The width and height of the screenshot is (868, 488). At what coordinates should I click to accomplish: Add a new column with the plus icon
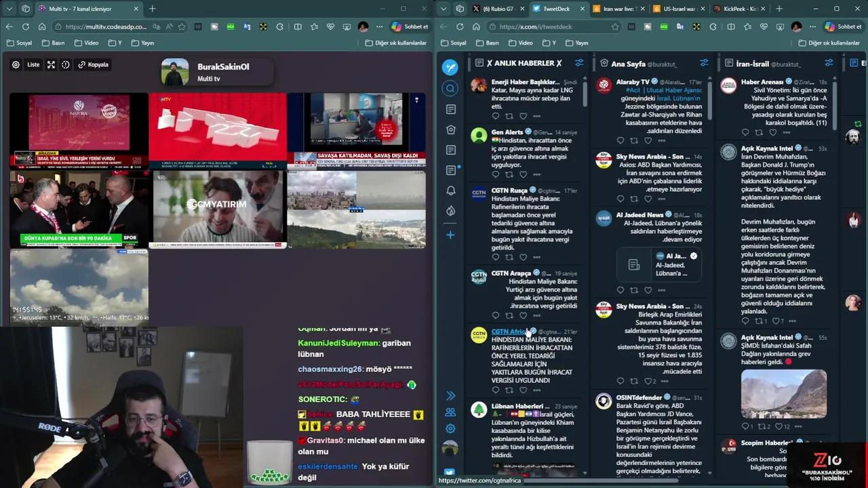pyautogui.click(x=450, y=235)
